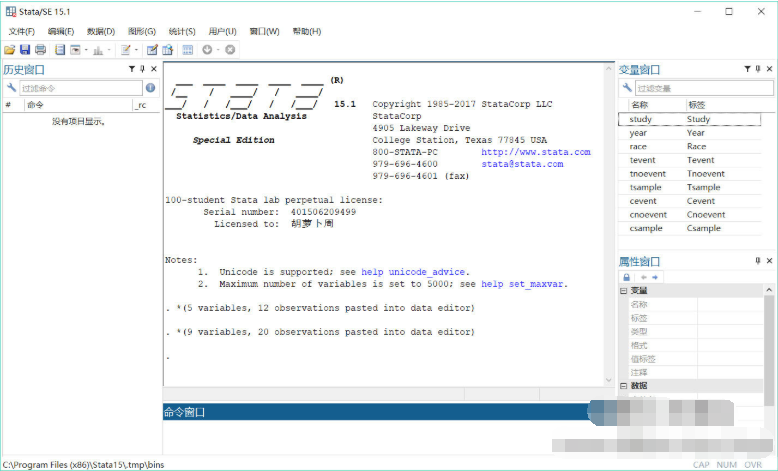Click the Break (stop) toolbar icon
Image resolution: width=778 pixels, height=471 pixels.
coord(230,49)
